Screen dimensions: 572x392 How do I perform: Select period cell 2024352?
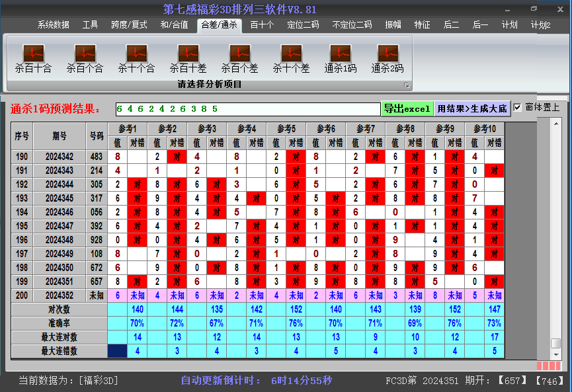click(x=60, y=295)
